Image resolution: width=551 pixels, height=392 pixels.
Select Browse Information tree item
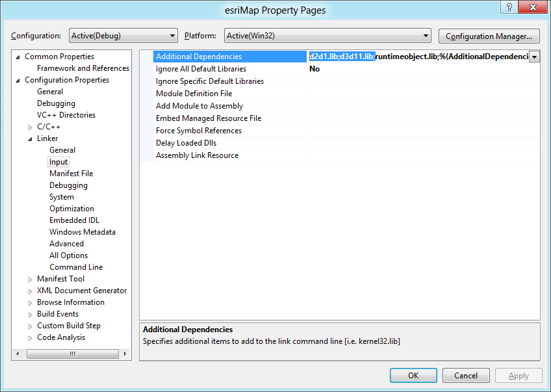pyautogui.click(x=71, y=302)
